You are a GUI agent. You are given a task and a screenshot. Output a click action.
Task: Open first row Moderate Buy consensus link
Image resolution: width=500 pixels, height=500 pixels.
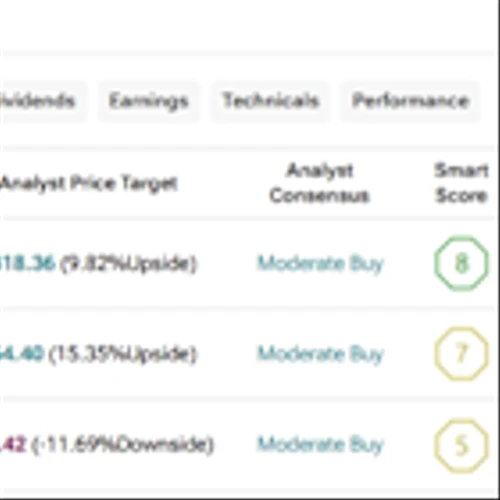321,264
